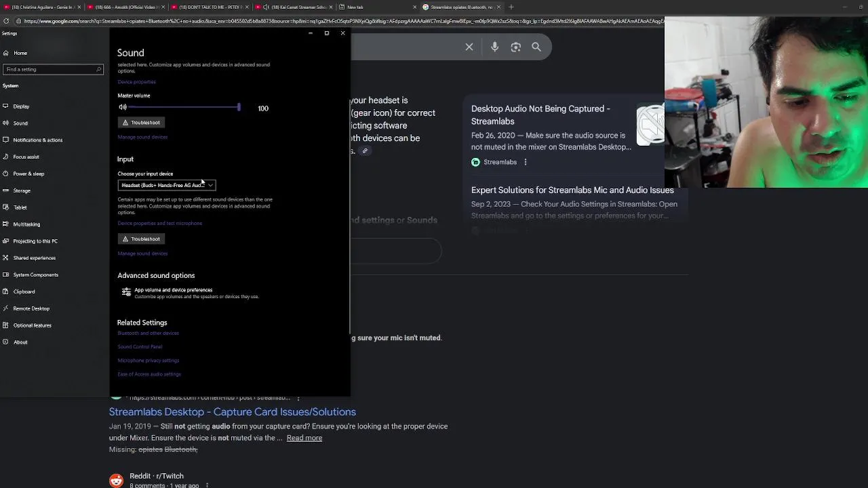Open Expert Solutions for Streamlabs Mic result
Screen dimensions: 868x488
tap(572, 190)
